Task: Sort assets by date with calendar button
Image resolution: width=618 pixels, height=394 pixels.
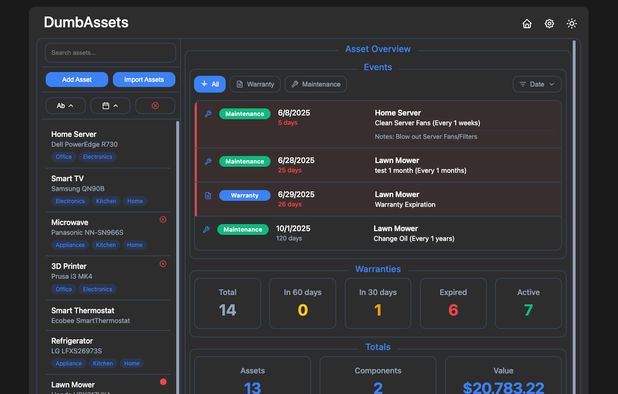Action: [x=110, y=106]
